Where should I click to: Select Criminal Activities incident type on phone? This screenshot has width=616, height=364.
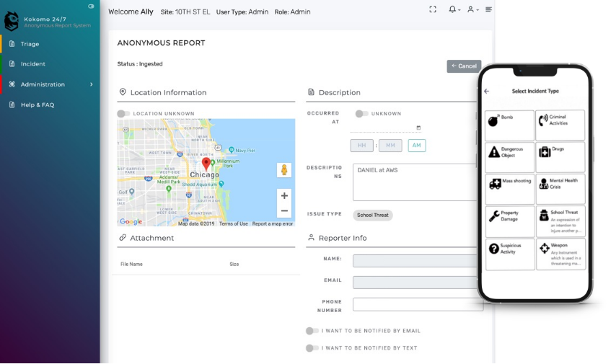560,125
